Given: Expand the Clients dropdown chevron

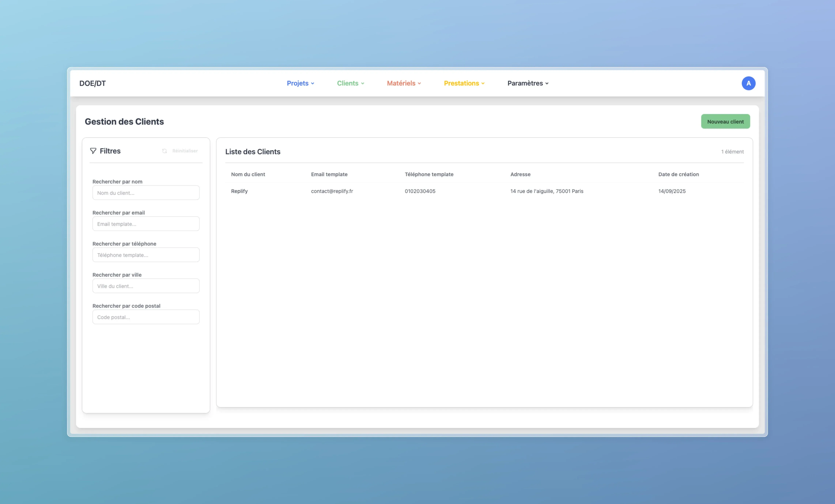Looking at the screenshot, I should click(363, 84).
